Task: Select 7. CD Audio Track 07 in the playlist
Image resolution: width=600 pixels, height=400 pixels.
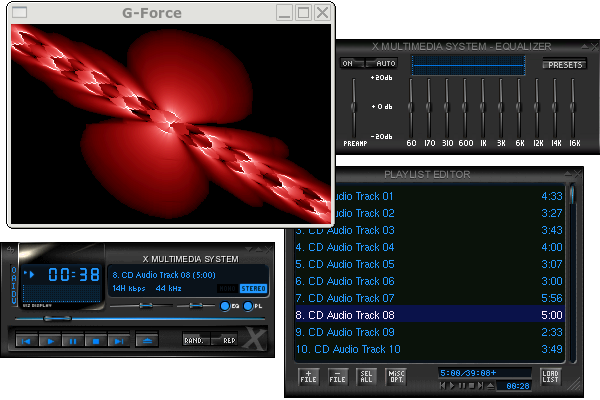Action: pyautogui.click(x=429, y=298)
